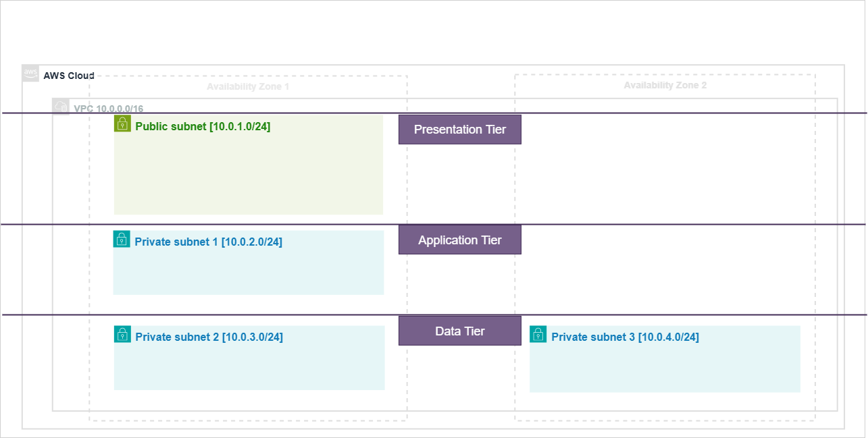Click the lock icon on Private subnet 1
The height and width of the screenshot is (438, 868).
122,238
